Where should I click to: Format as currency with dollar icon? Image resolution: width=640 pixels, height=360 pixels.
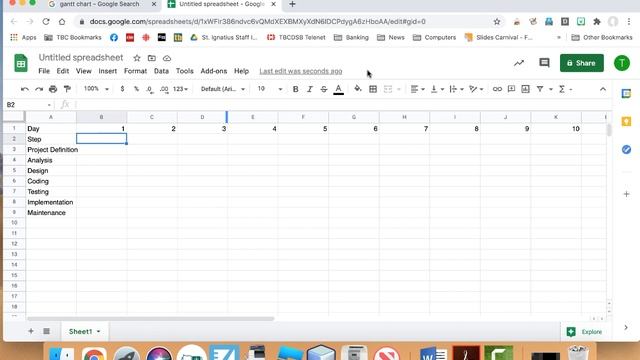(x=122, y=89)
